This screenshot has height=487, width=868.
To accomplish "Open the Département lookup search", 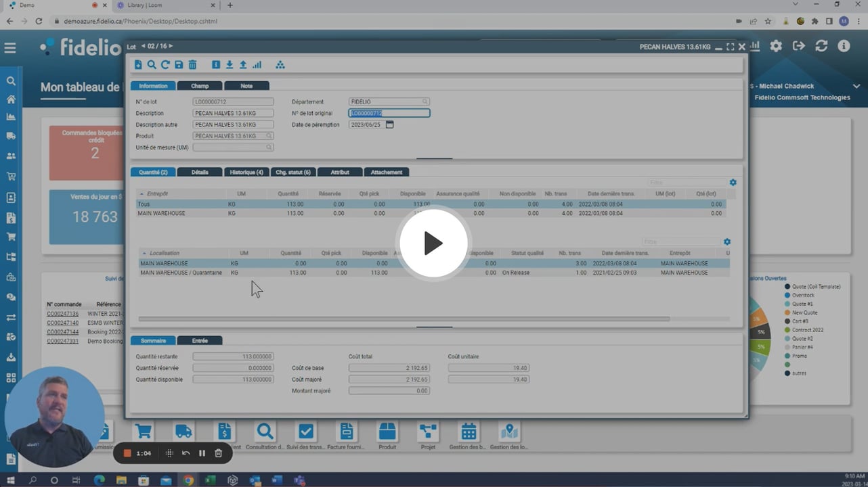I will (x=425, y=102).
